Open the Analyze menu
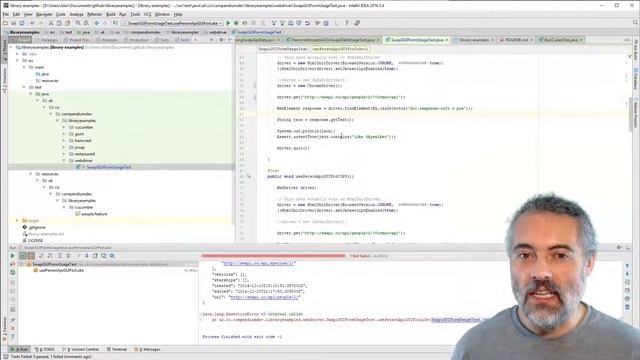The width and height of the screenshot is (640, 360). [76, 14]
